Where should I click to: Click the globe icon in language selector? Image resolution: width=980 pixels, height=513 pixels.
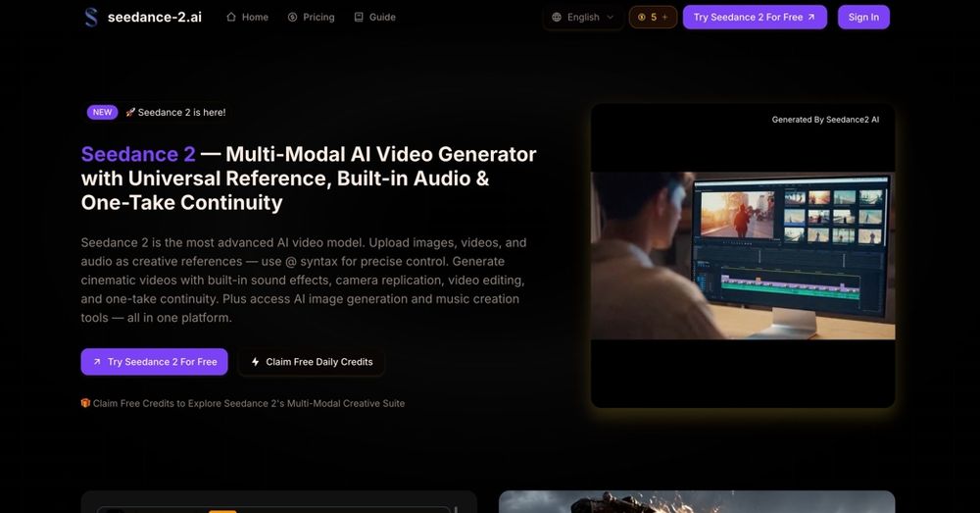557,17
